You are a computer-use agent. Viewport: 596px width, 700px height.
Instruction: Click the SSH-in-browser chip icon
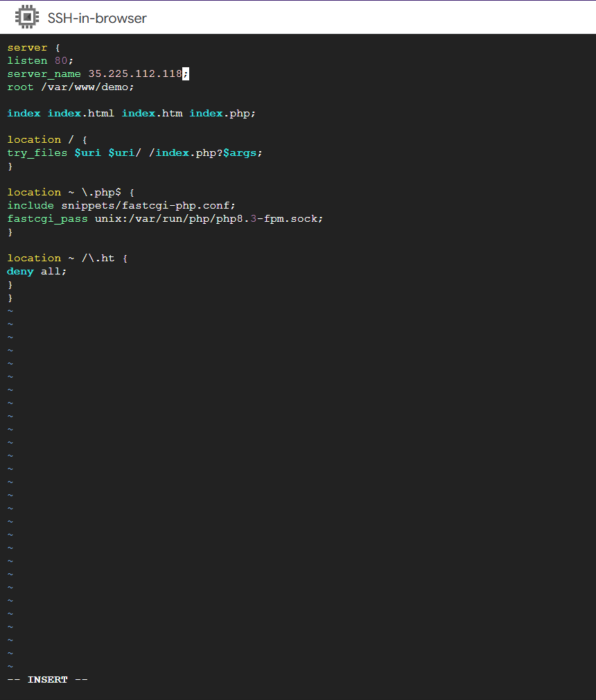pyautogui.click(x=27, y=17)
